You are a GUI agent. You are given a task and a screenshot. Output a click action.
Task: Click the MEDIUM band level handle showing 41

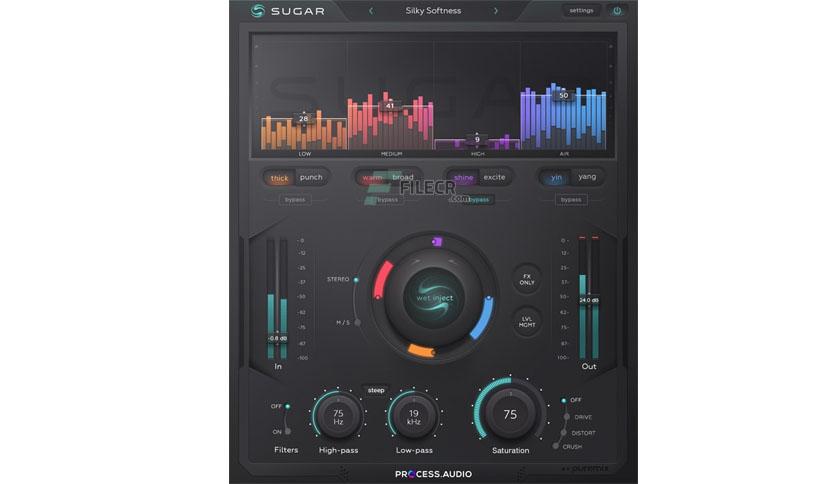coord(390,106)
